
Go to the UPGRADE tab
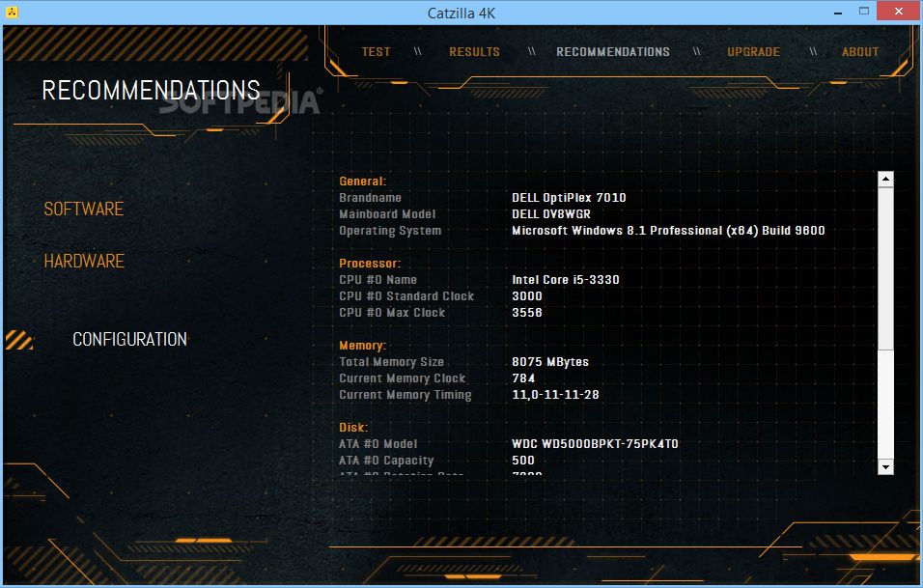753,52
